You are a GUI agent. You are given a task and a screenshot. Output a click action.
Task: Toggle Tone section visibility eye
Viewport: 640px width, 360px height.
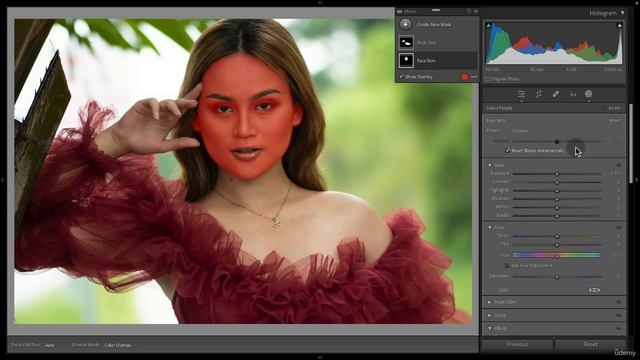tap(619, 165)
